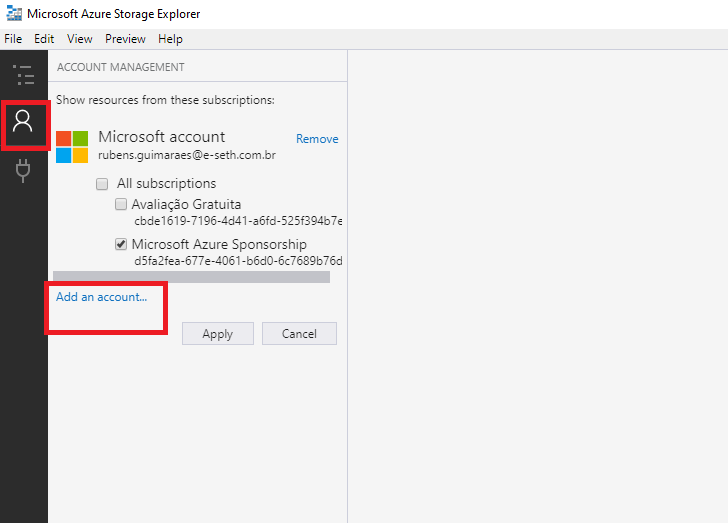Image resolution: width=728 pixels, height=523 pixels.
Task: Open the Preview menu
Action: point(125,39)
